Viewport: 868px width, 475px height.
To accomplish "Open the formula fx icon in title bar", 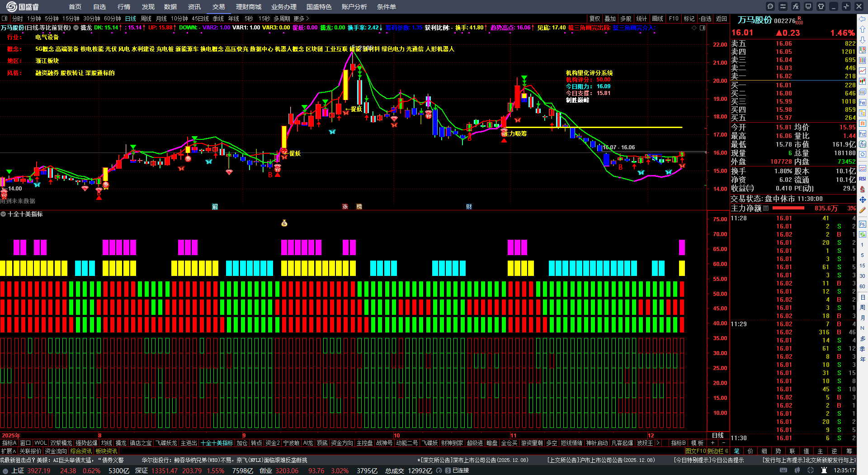I will tap(796, 6).
